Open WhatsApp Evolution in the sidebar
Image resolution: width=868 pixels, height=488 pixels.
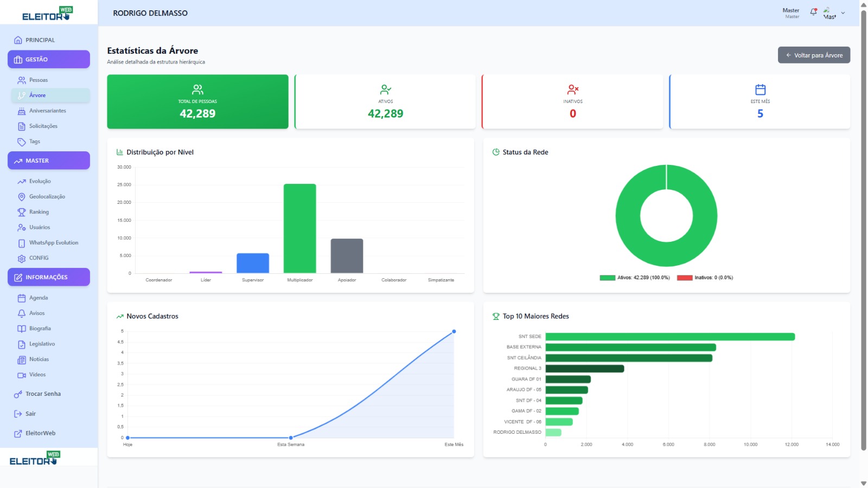[x=53, y=243]
